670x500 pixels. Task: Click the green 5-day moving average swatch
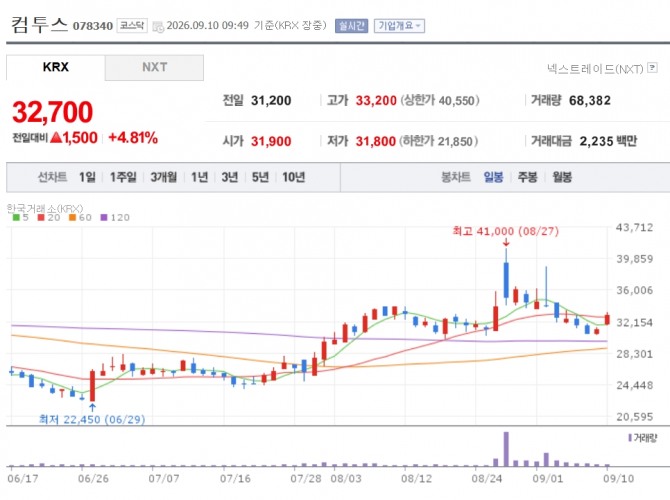point(16,218)
